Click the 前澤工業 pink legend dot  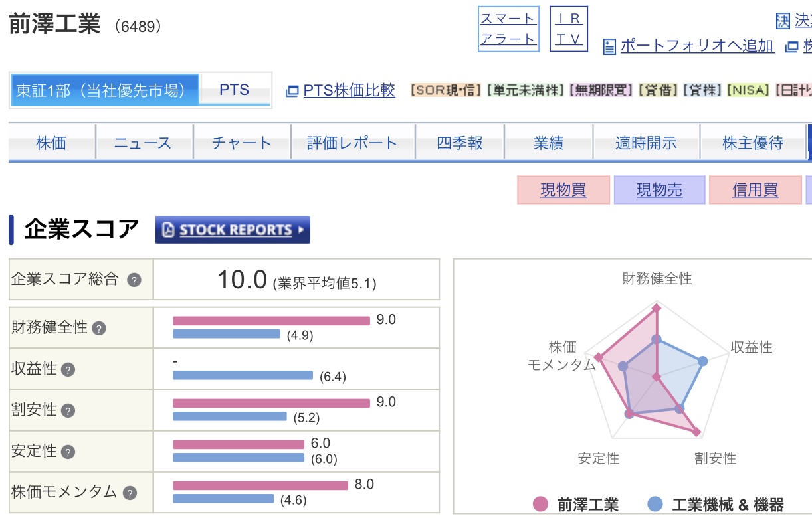click(x=541, y=505)
